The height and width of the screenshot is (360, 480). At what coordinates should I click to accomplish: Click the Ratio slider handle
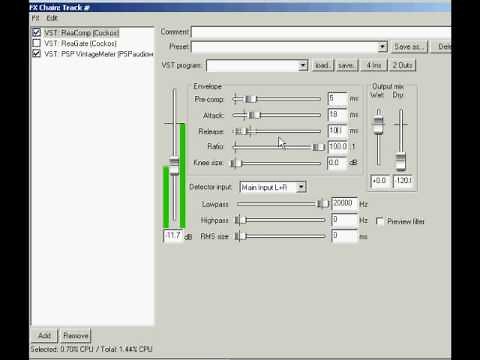click(319, 147)
